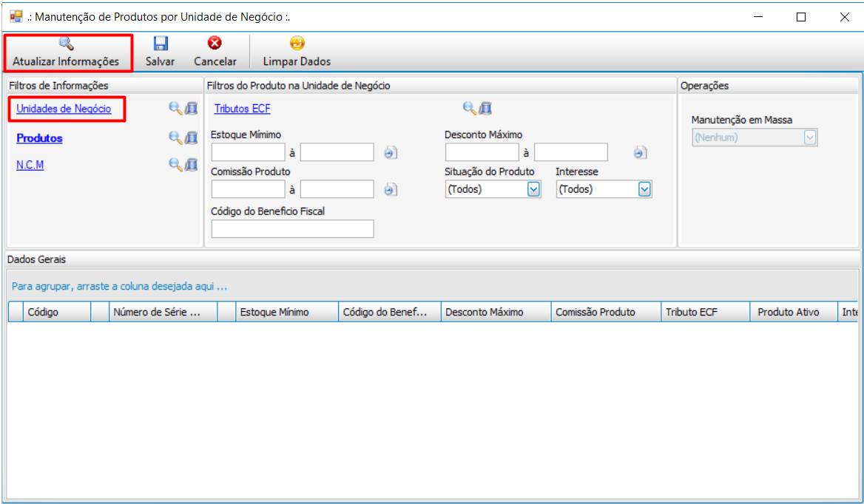Open the Situação do Produto dropdown
This screenshot has width=864, height=504.
(x=493, y=189)
